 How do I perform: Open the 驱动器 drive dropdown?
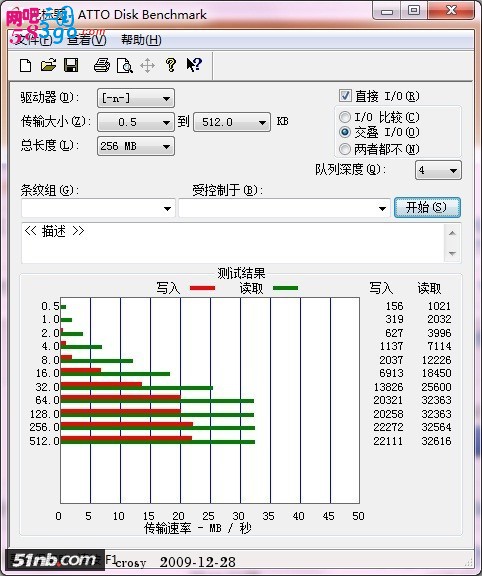pyautogui.click(x=136, y=98)
